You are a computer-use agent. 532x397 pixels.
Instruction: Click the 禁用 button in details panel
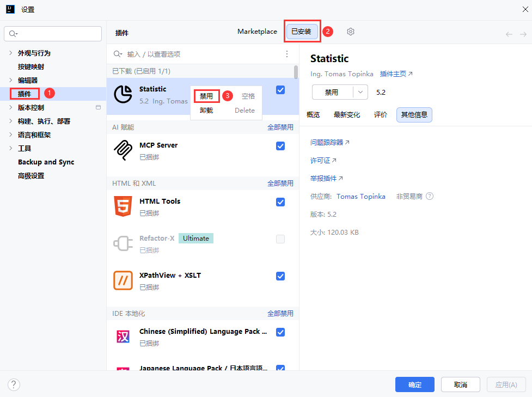332,92
